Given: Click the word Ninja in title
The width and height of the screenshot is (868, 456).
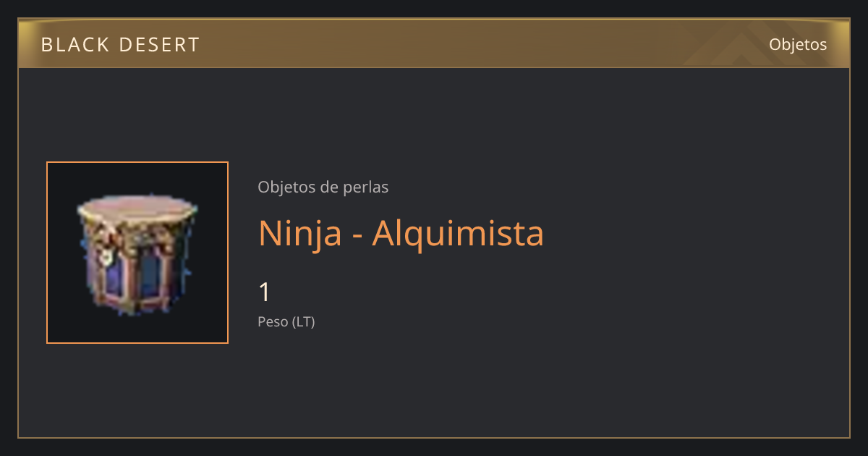Looking at the screenshot, I should (299, 233).
